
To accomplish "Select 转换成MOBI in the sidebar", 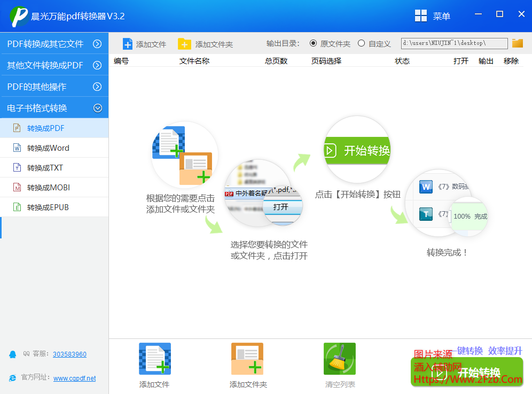I will click(x=48, y=188).
